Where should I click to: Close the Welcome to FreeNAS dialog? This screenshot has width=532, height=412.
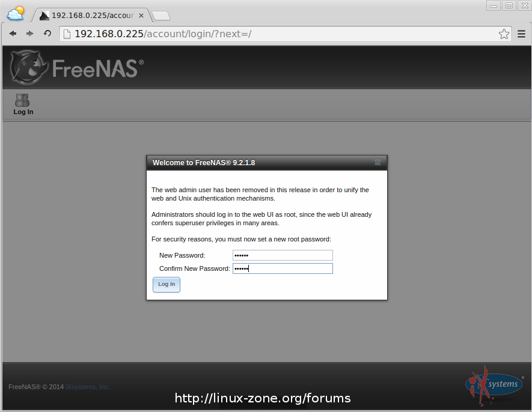[378, 162]
